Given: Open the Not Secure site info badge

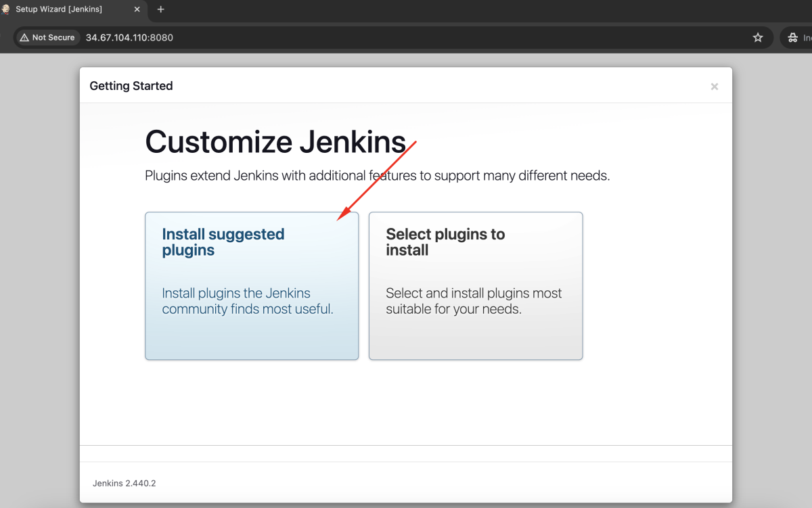Looking at the screenshot, I should 47,37.
